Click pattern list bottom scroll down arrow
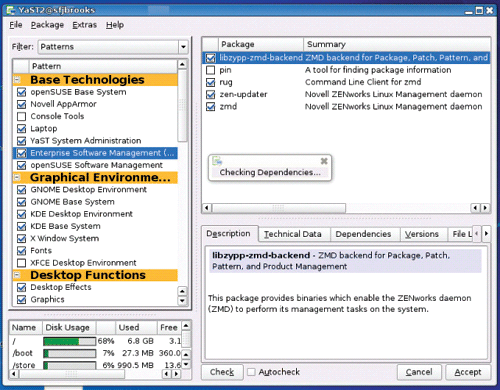 click(182, 301)
